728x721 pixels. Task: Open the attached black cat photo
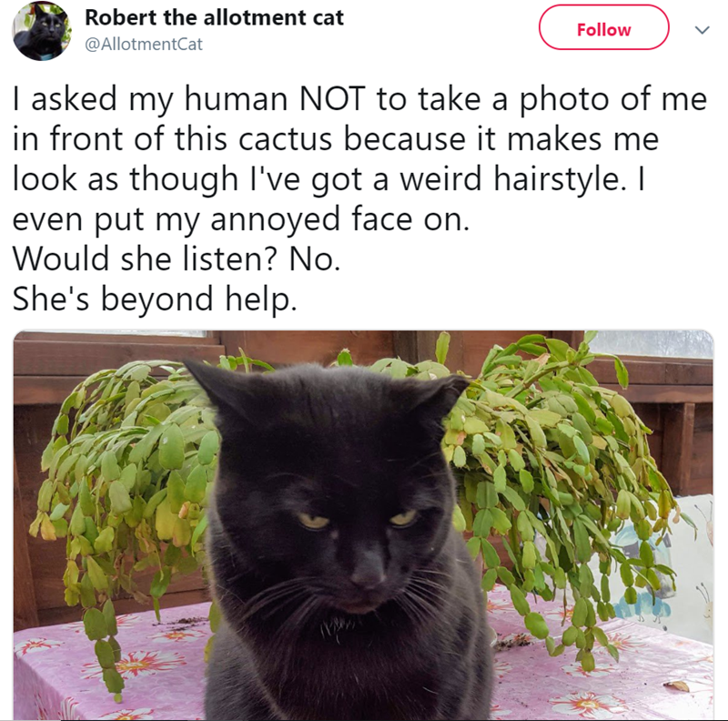pyautogui.click(x=363, y=525)
